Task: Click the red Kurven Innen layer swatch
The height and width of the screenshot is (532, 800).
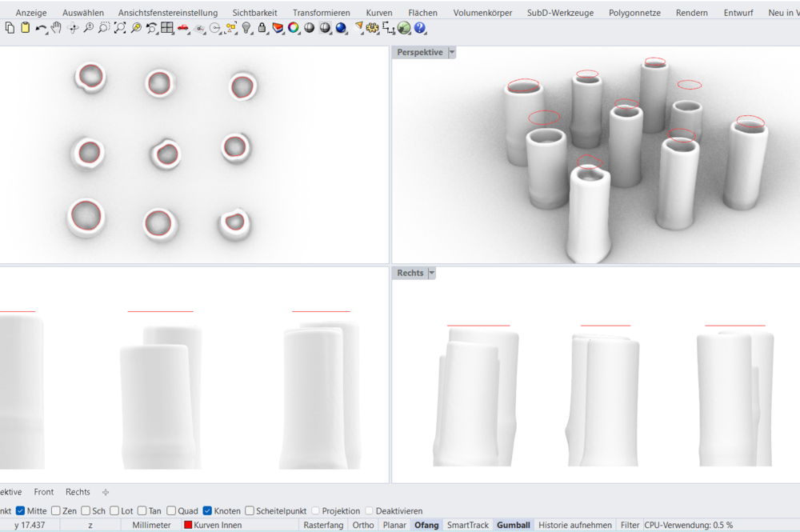Action: 189,525
